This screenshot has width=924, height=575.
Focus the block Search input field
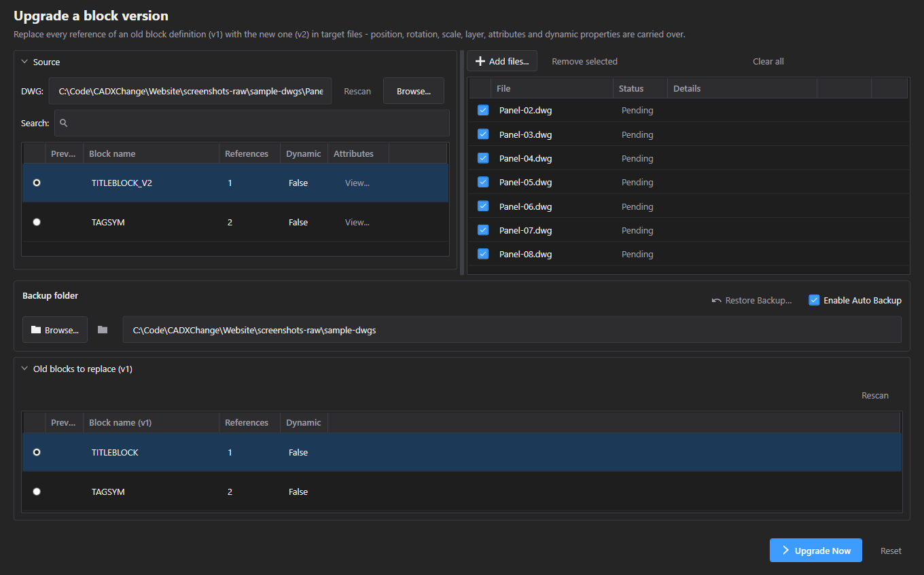(252, 123)
